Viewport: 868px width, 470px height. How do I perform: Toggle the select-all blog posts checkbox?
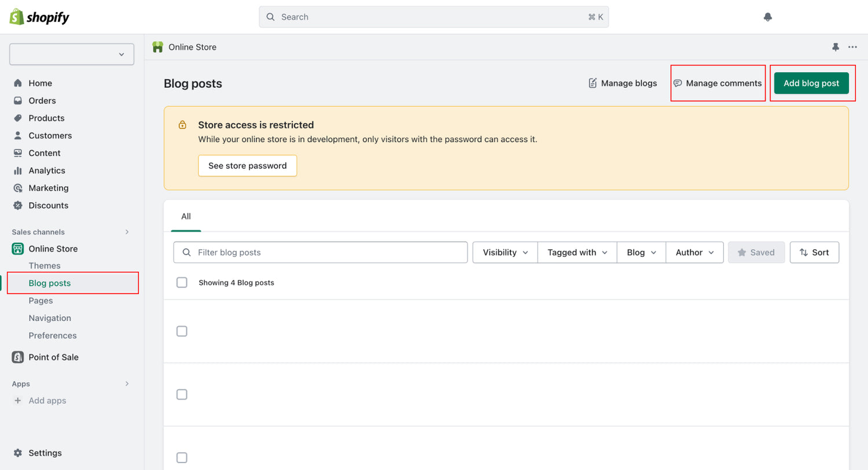pyautogui.click(x=182, y=283)
